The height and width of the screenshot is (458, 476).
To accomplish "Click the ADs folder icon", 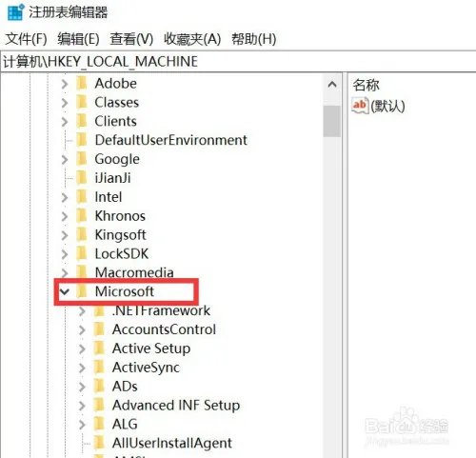I will pyautogui.click(x=99, y=386).
